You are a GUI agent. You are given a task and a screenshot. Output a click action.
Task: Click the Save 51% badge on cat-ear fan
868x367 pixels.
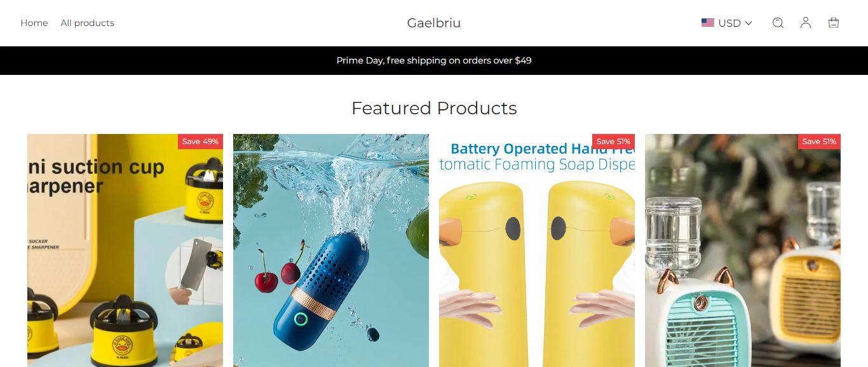819,142
